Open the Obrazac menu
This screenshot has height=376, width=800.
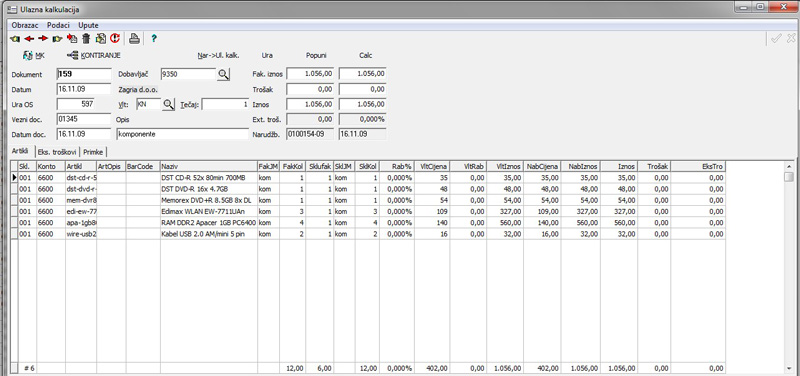click(x=25, y=25)
